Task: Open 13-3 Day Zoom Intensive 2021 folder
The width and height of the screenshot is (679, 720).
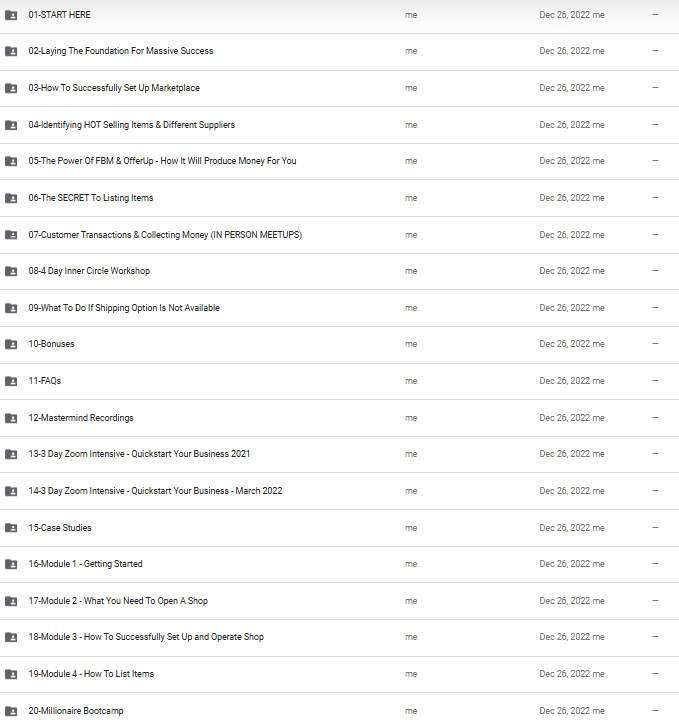Action: click(339, 454)
